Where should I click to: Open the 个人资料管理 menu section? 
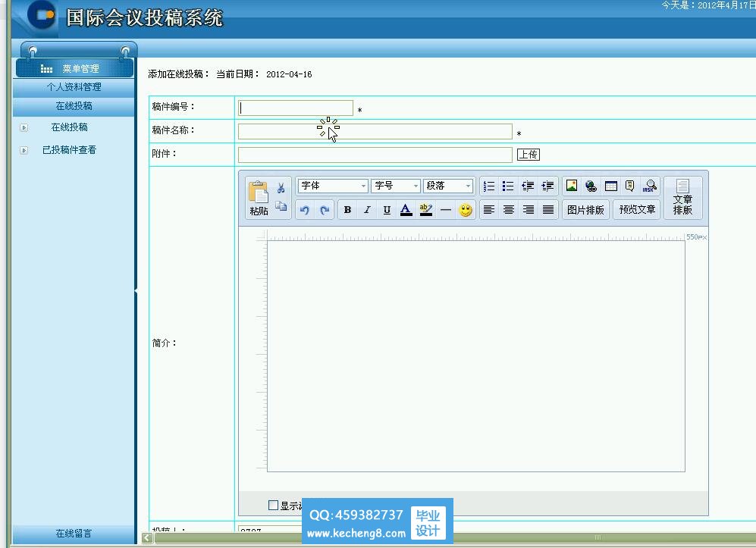74,87
